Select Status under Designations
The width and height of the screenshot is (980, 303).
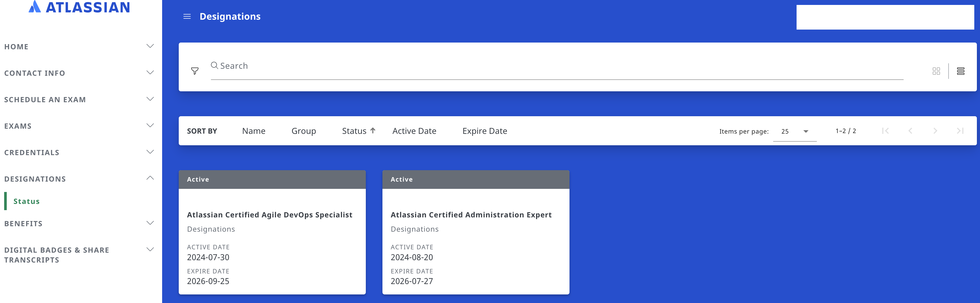[27, 201]
